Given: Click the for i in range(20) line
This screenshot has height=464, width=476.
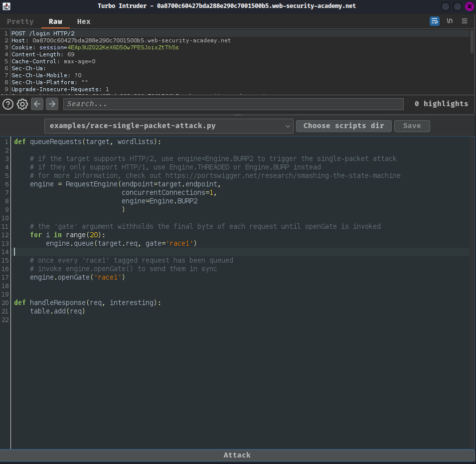Looking at the screenshot, I should 67,235.
